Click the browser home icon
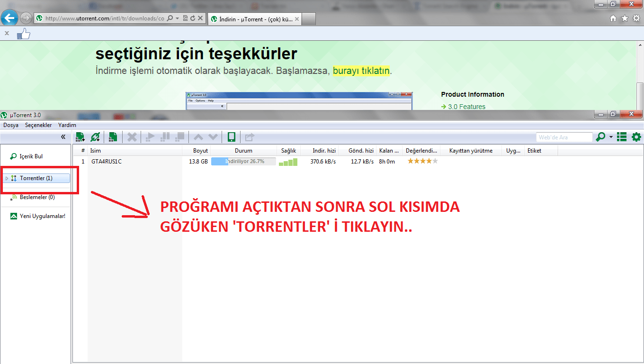644x364 pixels. 613,18
